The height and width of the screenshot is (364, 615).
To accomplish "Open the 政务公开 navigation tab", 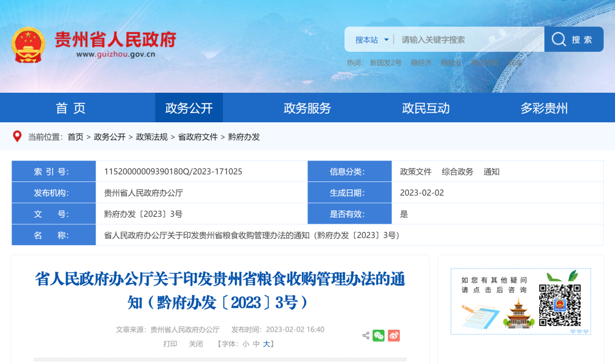I will click(x=189, y=108).
